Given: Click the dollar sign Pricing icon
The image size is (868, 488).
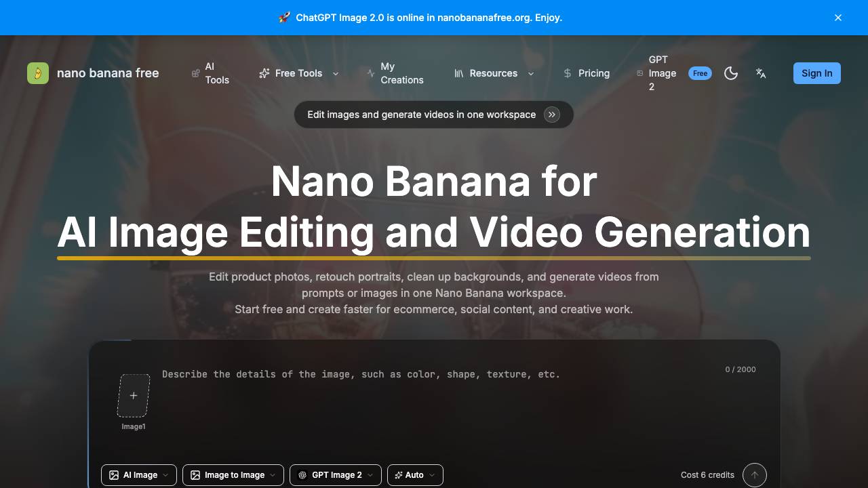Looking at the screenshot, I should coord(568,73).
